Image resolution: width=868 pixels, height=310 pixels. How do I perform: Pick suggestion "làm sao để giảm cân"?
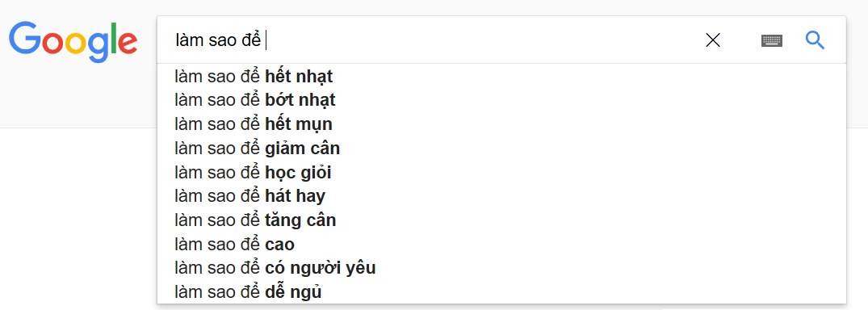(501, 149)
